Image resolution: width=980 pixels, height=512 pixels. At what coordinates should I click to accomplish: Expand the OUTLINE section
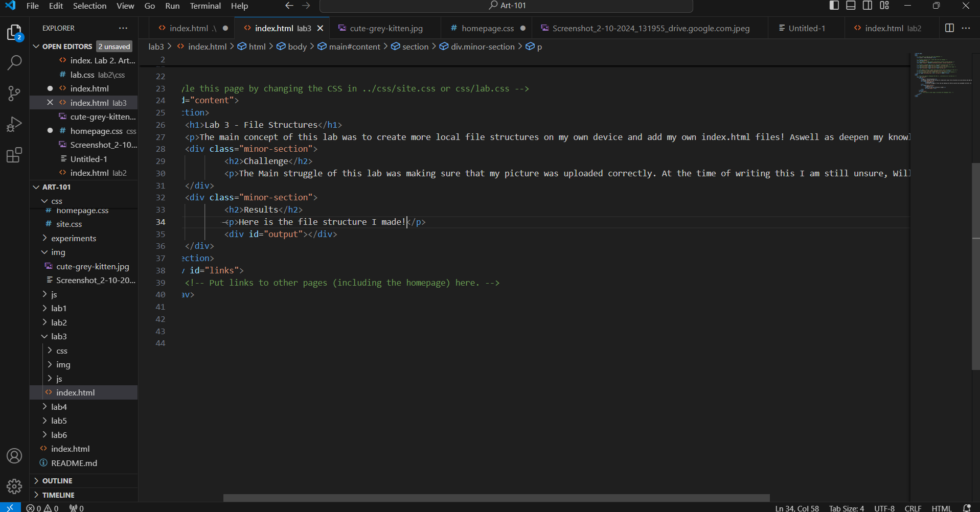(x=57, y=481)
